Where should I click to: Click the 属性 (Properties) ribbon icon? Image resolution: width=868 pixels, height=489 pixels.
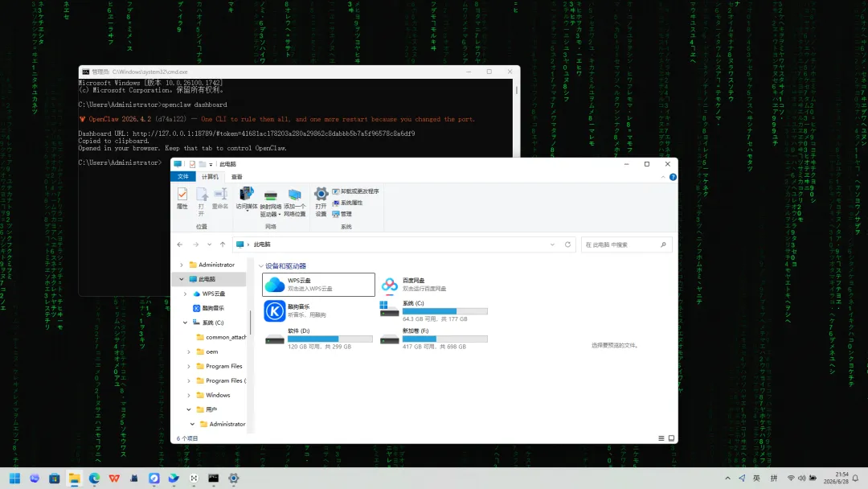point(182,199)
